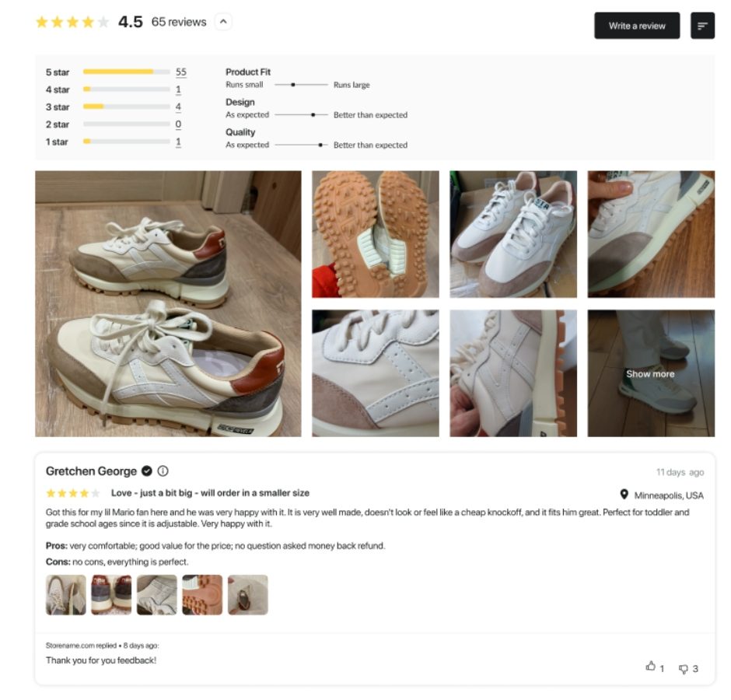Open the large sneaker pair photo

(168, 303)
